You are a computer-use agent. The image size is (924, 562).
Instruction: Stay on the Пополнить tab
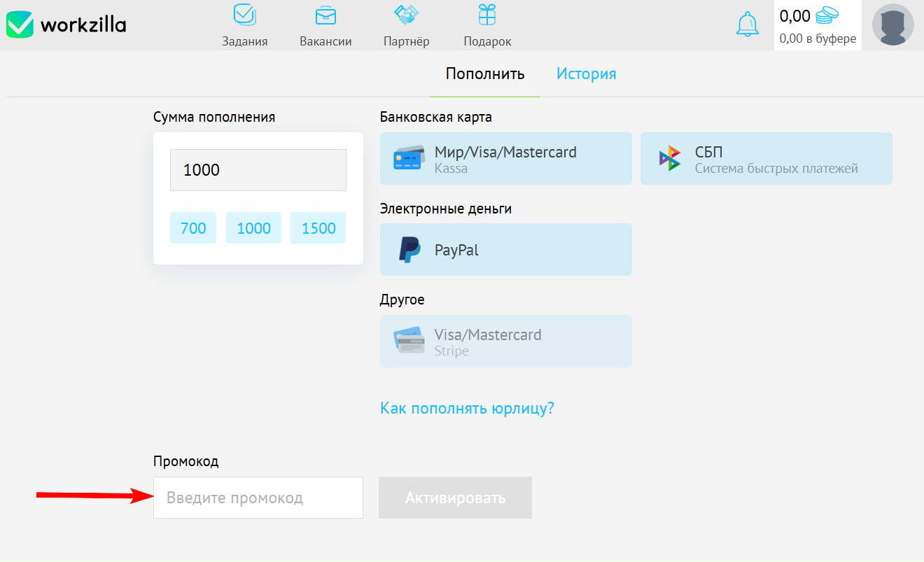pyautogui.click(x=484, y=73)
